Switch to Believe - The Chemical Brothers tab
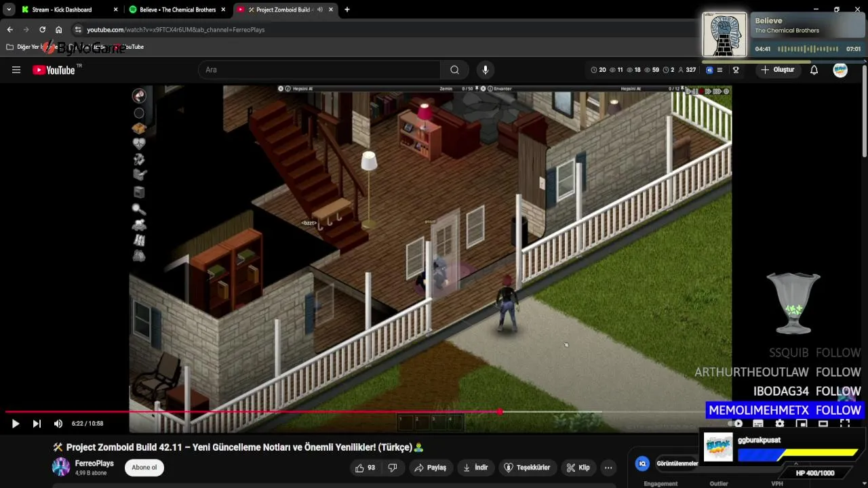The width and height of the screenshot is (868, 488). coord(178,9)
